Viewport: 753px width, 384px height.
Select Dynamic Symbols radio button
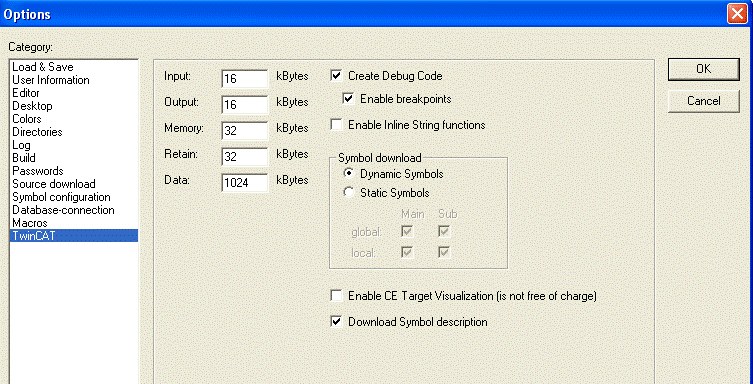349,174
